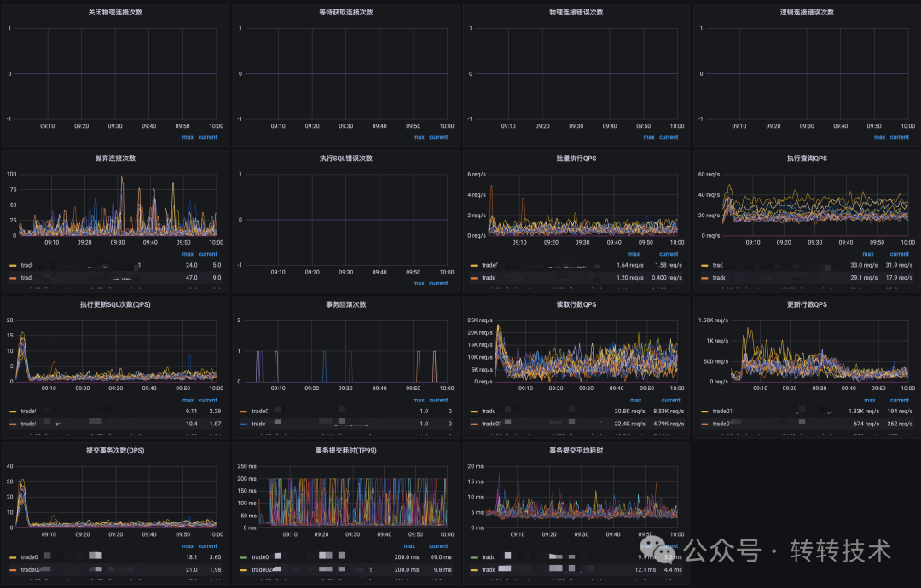921x588 pixels.
Task: Open the 逻辑连接错误次数 panel title menu
Action: click(x=807, y=12)
